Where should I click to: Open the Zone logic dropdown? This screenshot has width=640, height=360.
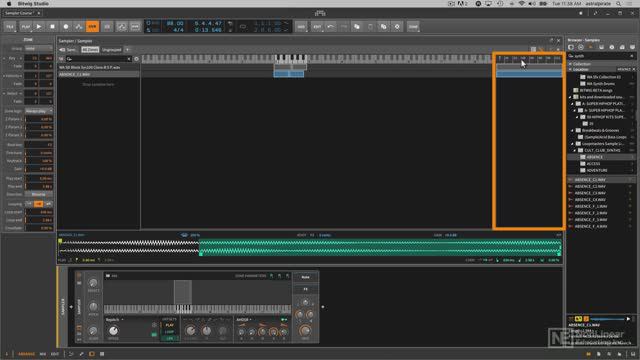tap(38, 111)
